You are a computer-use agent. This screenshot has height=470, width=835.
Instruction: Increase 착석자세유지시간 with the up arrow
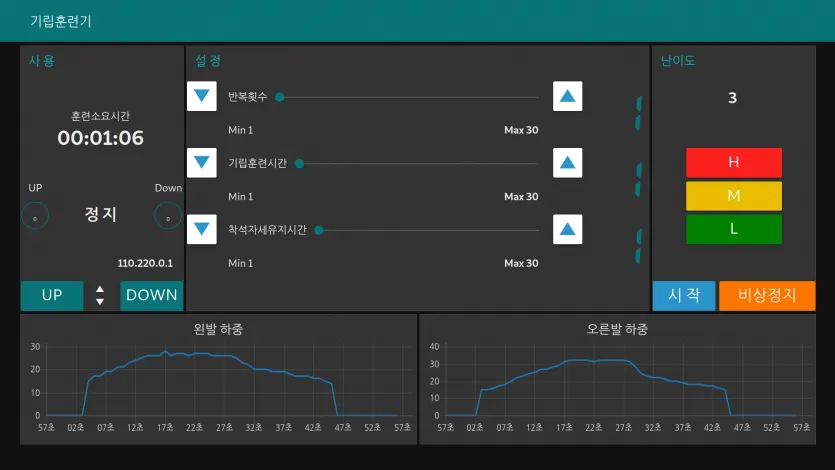point(568,229)
